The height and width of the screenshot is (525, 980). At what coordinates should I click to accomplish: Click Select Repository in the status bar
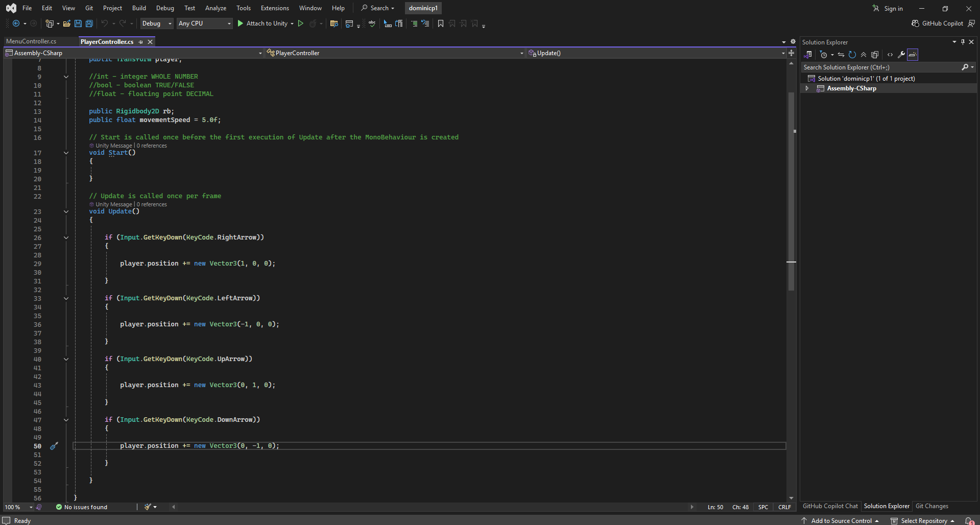point(923,520)
